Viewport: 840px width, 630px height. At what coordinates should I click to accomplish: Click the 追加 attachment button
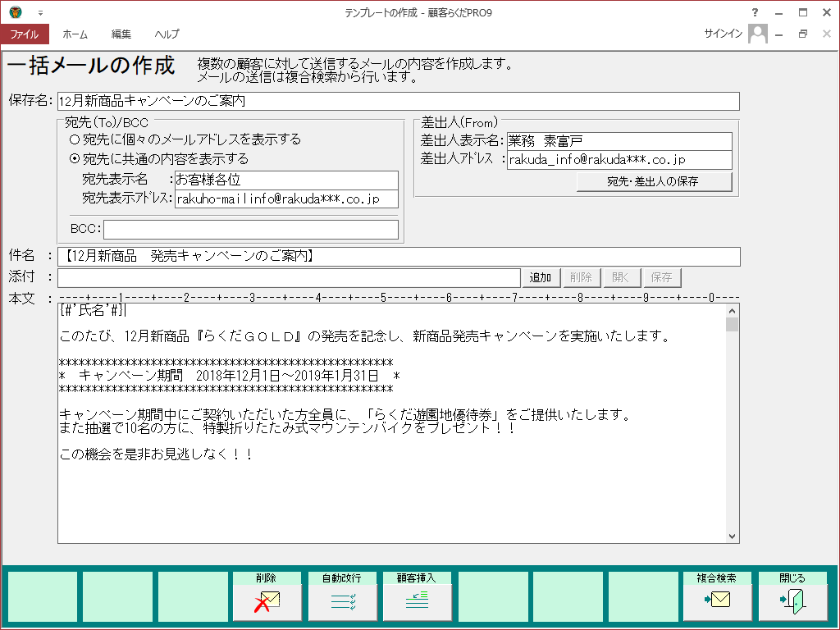coord(541,278)
